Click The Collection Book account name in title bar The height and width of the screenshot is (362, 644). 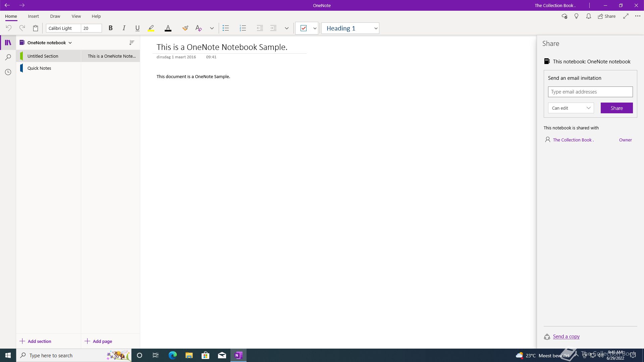point(555,5)
